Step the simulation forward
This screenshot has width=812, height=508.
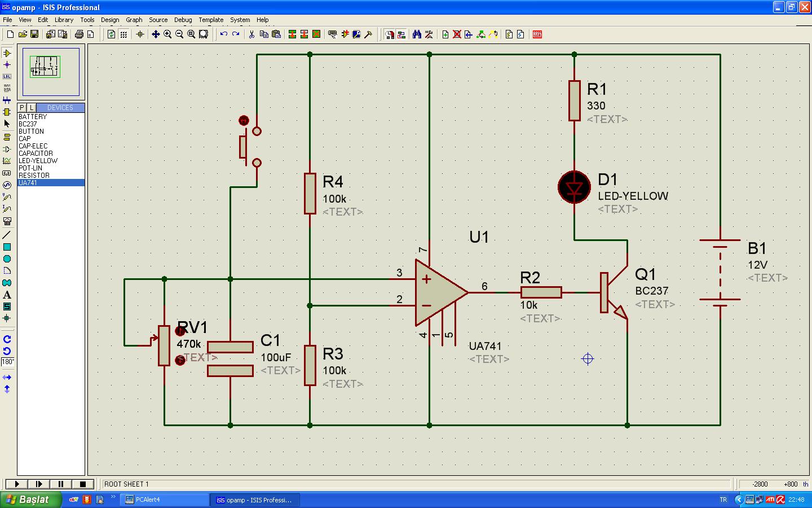click(39, 484)
